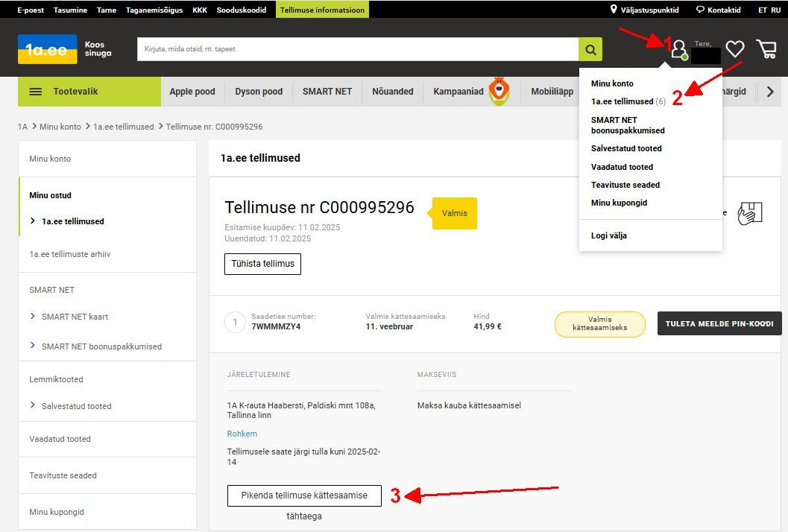Show more categories with right arrow
Image resolution: width=788 pixels, height=532 pixels.
(x=770, y=92)
